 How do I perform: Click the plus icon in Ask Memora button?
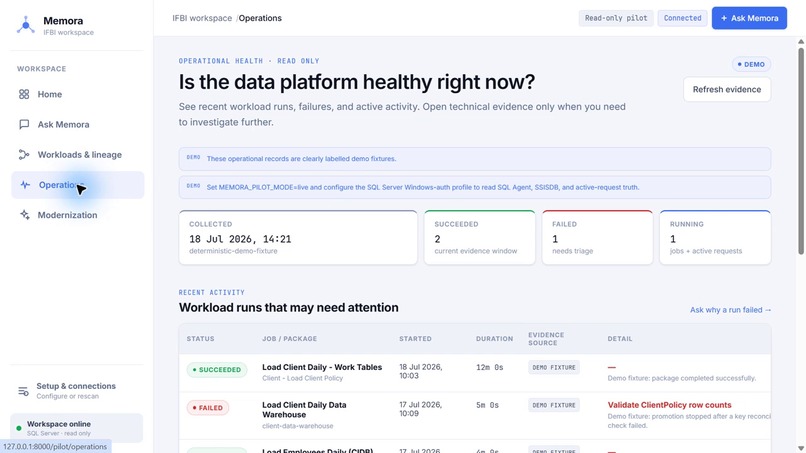coord(724,18)
